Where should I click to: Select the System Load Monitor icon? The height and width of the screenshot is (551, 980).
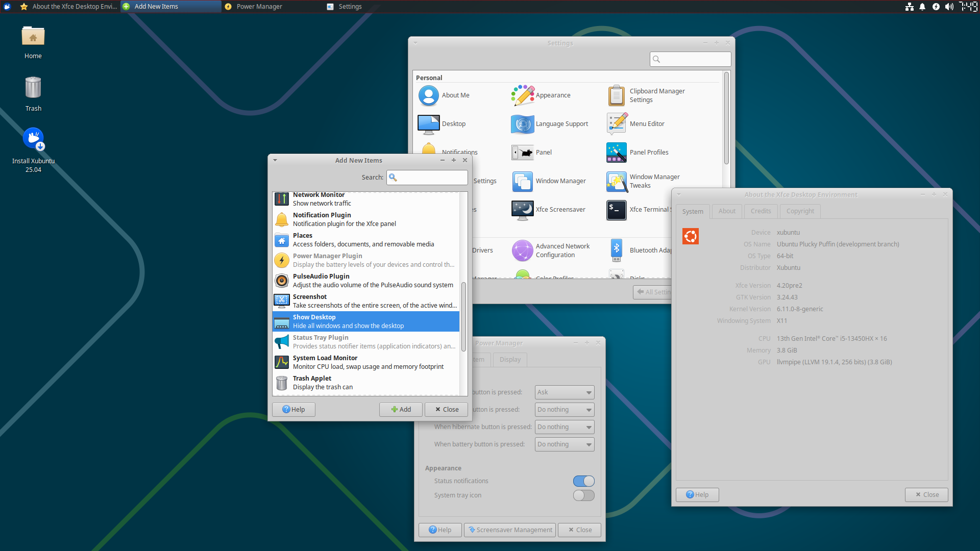pyautogui.click(x=281, y=362)
